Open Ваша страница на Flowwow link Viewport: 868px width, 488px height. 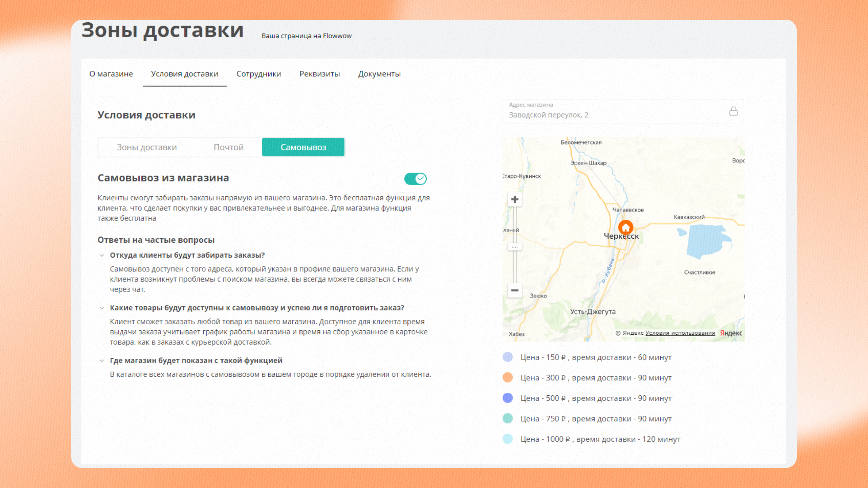[x=306, y=36]
